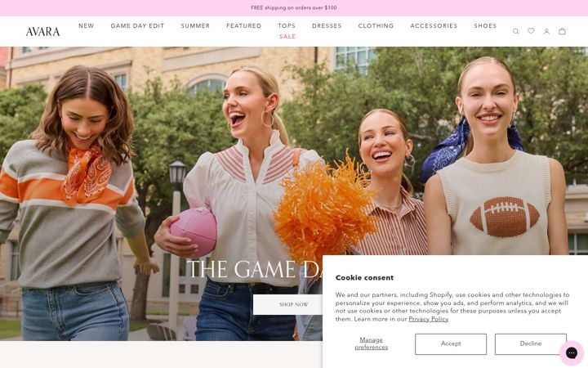Open the SALE menu link

pos(287,37)
